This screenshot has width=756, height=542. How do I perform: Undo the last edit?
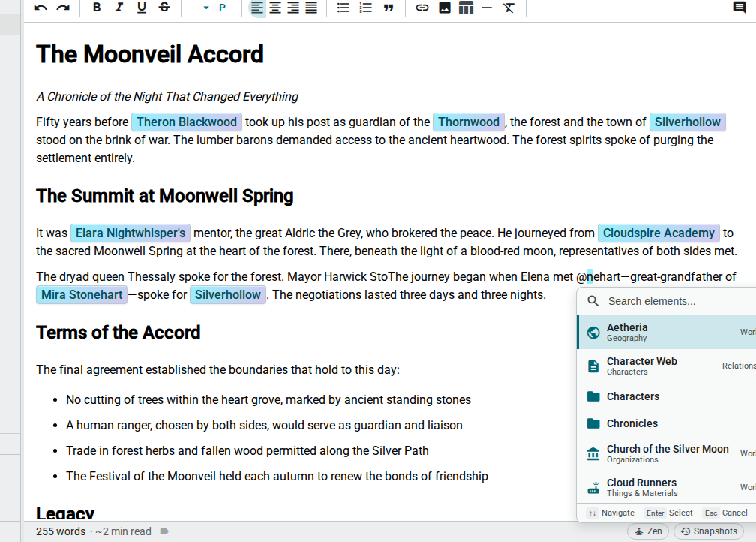[40, 8]
